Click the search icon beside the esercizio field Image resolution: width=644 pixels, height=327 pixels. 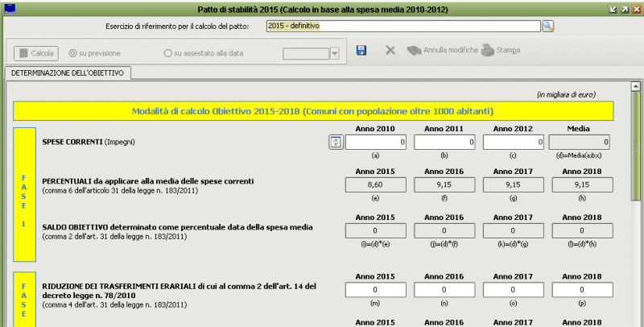point(548,27)
